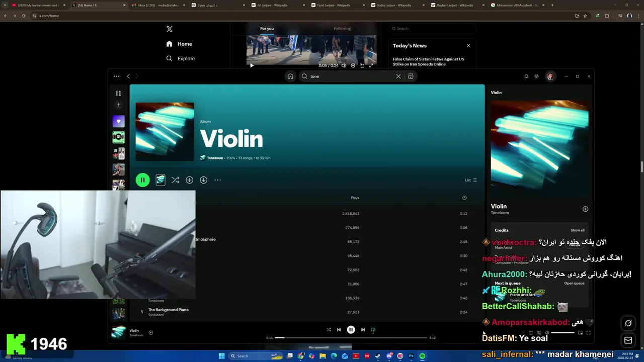The width and height of the screenshot is (644, 362).
Task: Open the large Now Playing album cover
Action: pyautogui.click(x=539, y=149)
